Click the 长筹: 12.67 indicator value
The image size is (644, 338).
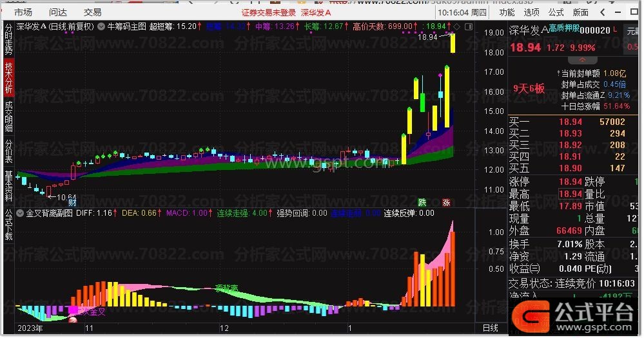(x=326, y=27)
